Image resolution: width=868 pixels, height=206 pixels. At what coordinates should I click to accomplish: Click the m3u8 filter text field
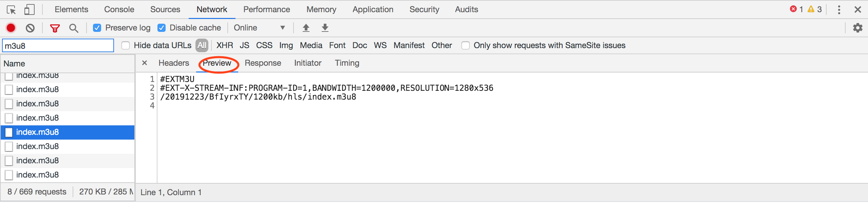58,46
